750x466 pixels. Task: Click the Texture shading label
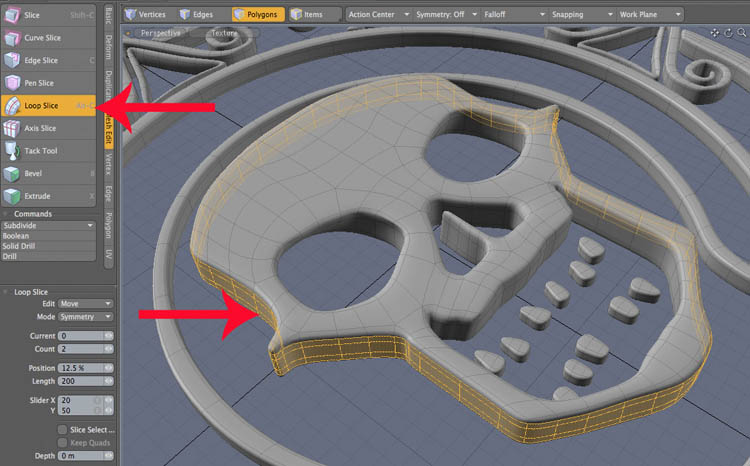point(224,33)
